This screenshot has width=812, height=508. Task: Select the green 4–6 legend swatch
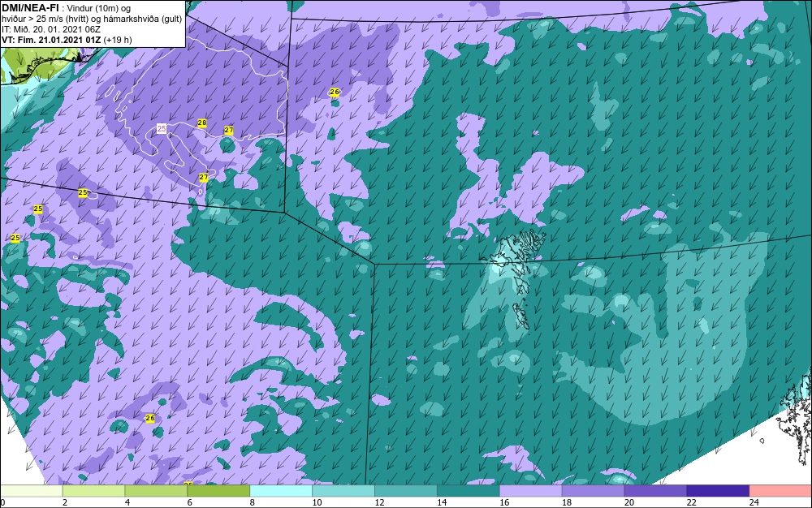[156, 491]
